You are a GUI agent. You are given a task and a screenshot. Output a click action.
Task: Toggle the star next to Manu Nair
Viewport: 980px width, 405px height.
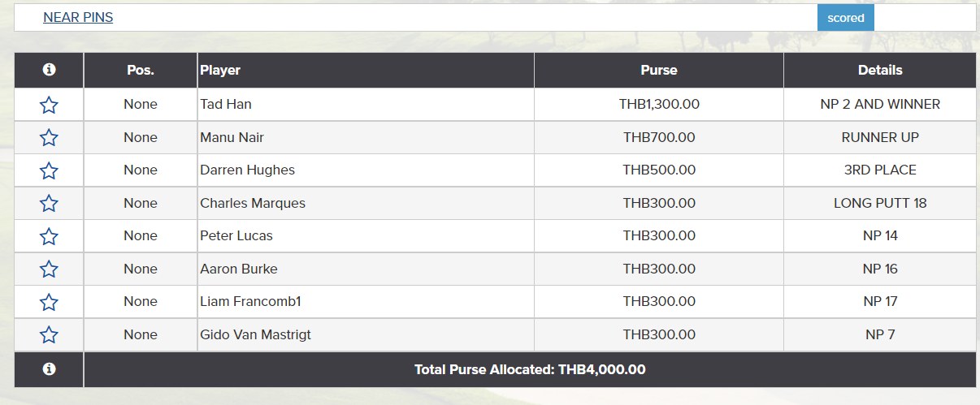coord(49,137)
